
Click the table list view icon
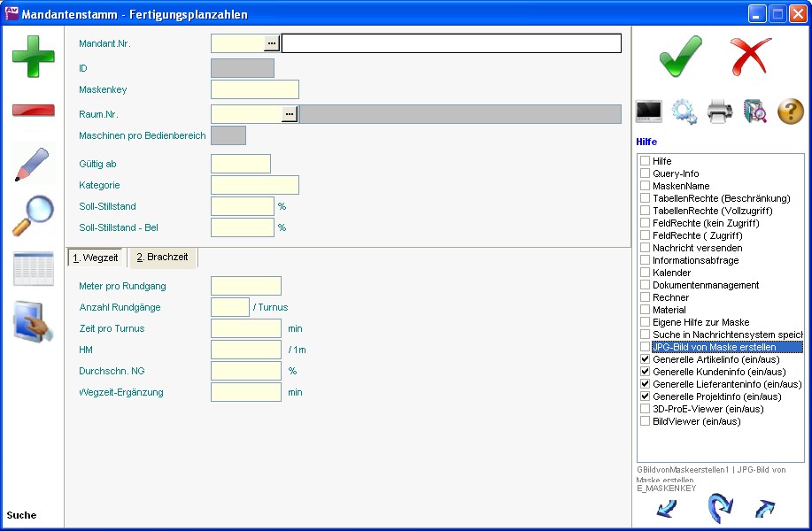33,269
